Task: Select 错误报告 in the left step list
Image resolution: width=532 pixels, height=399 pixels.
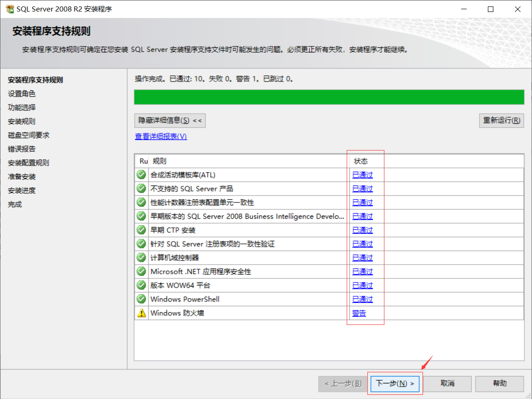Action: tap(22, 149)
